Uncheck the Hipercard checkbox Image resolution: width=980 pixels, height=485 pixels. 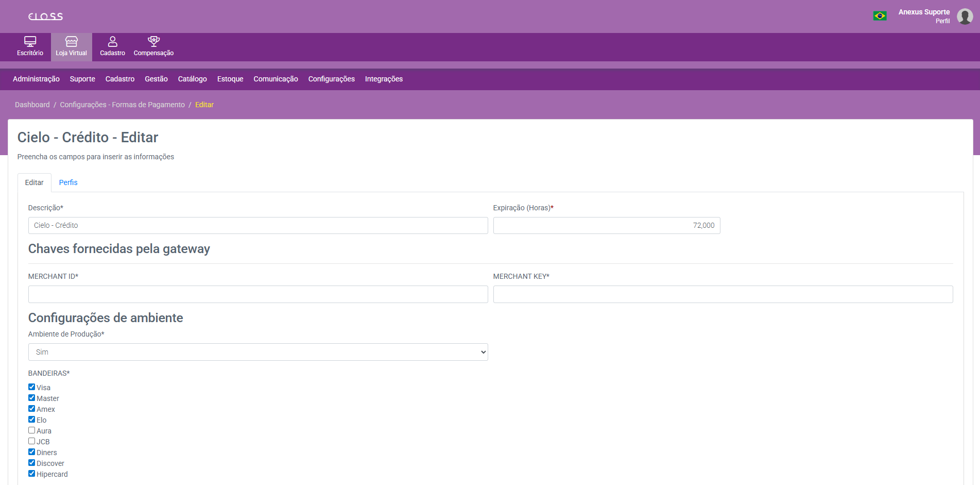pos(32,474)
